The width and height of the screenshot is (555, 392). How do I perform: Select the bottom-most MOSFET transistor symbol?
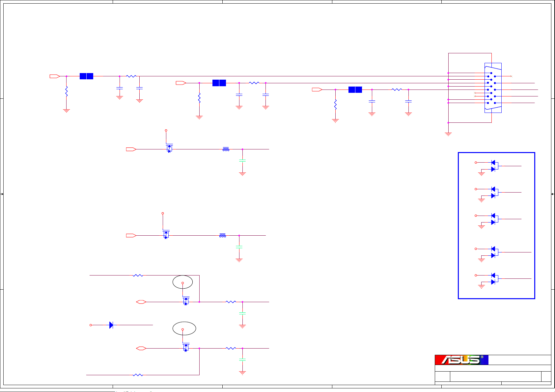[186, 348]
